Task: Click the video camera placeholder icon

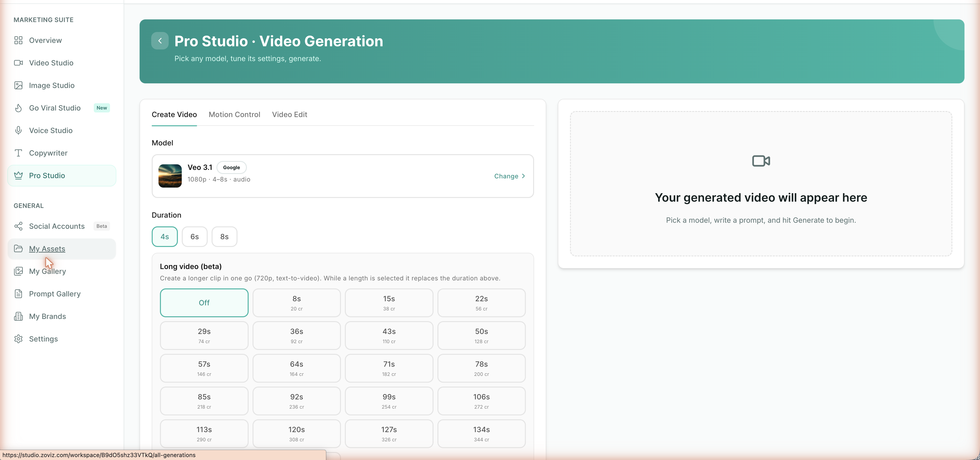Action: pyautogui.click(x=761, y=161)
